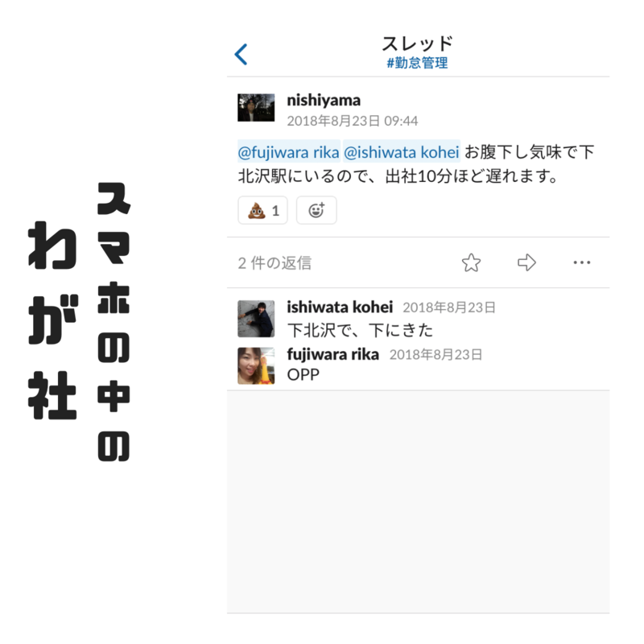Click the share message arrow icon
The width and height of the screenshot is (644, 644).
[x=526, y=263]
